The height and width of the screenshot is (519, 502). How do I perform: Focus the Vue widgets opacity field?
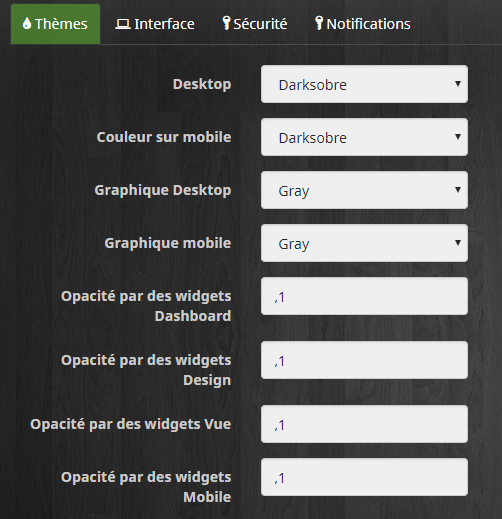(x=364, y=424)
